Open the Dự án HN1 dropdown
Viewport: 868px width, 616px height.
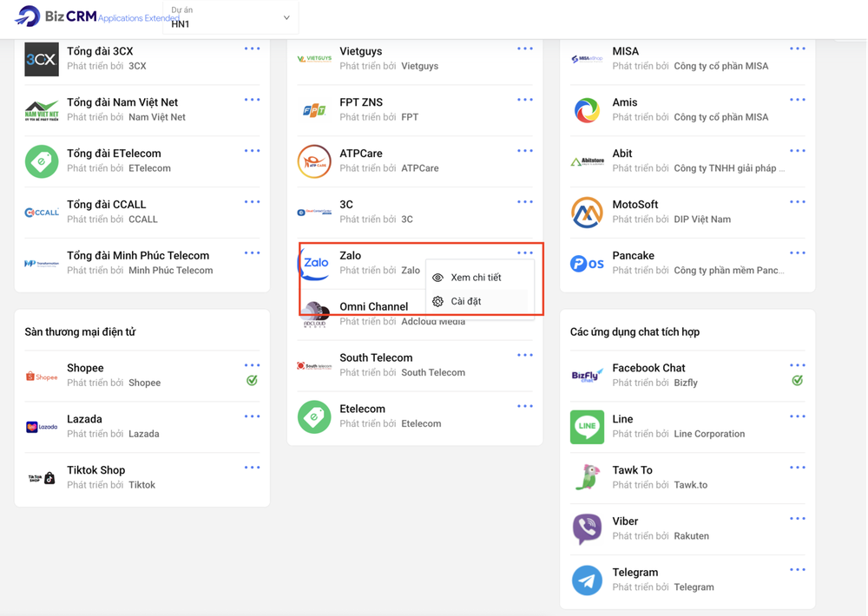pyautogui.click(x=231, y=17)
